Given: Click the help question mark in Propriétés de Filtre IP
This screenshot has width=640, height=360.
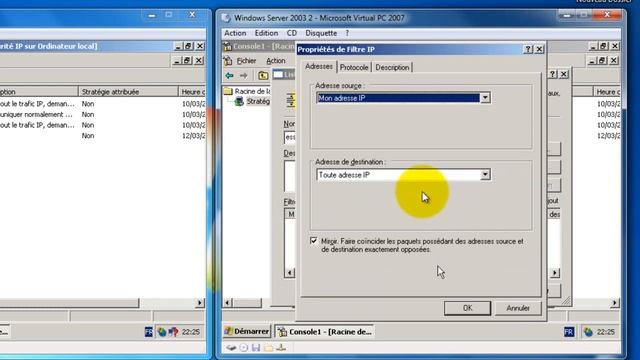Looking at the screenshot, I should [528, 49].
